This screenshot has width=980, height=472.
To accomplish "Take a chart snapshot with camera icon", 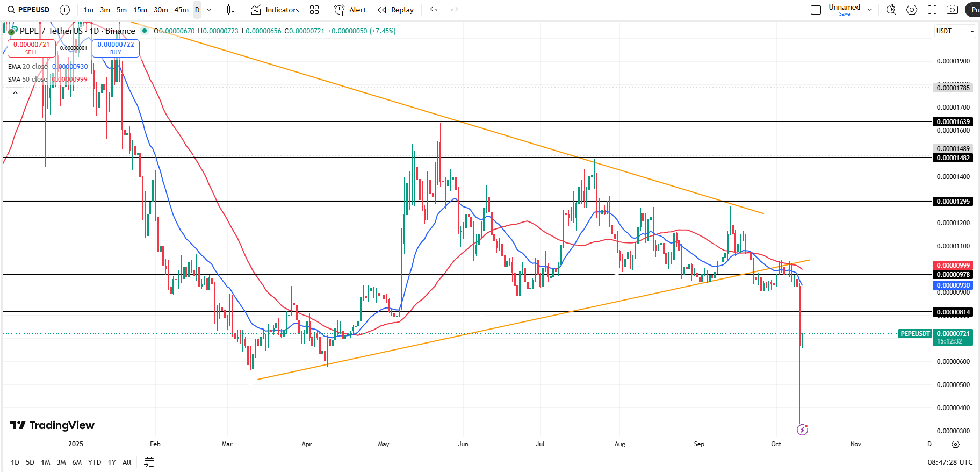I will pos(952,10).
